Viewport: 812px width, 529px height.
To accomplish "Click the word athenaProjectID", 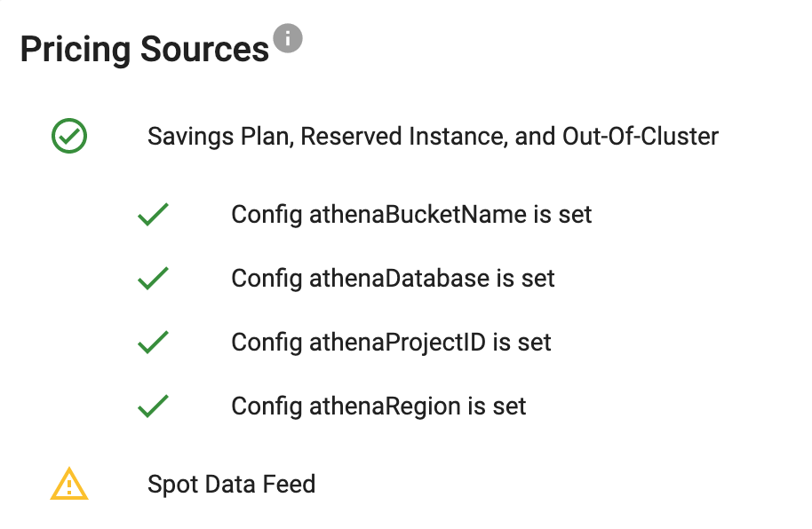I will tap(397, 343).
